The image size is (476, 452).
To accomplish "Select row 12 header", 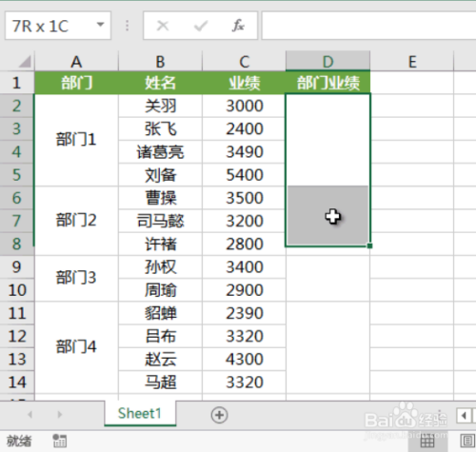I will (17, 336).
